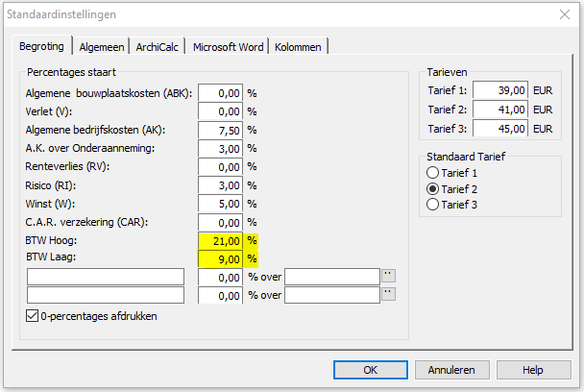Image resolution: width=584 pixels, height=392 pixels.
Task: Click the browse button for second custom percentage
Action: [388, 294]
